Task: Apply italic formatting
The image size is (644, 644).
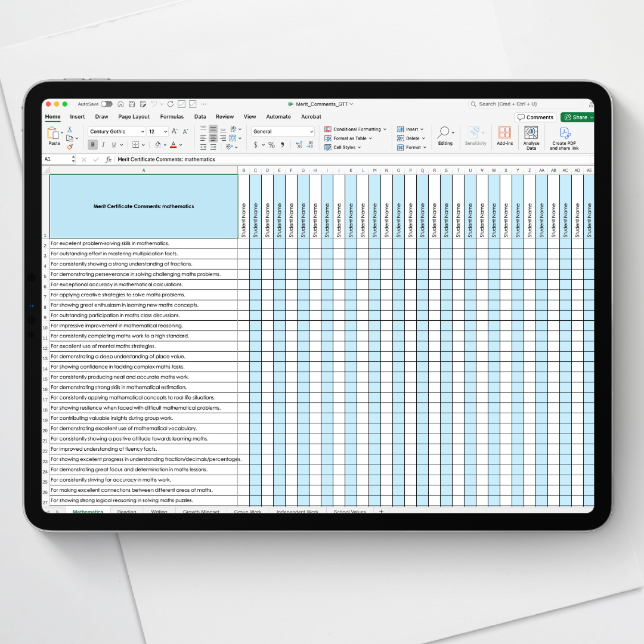Action: point(103,144)
